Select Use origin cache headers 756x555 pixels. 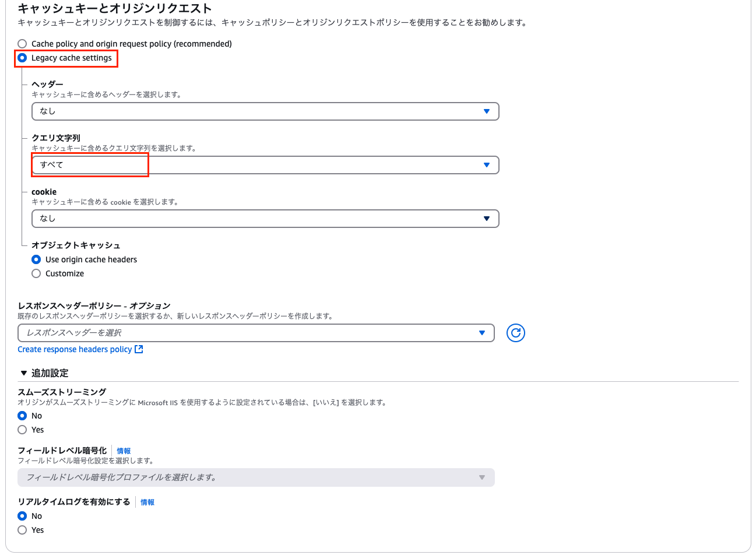click(36, 259)
